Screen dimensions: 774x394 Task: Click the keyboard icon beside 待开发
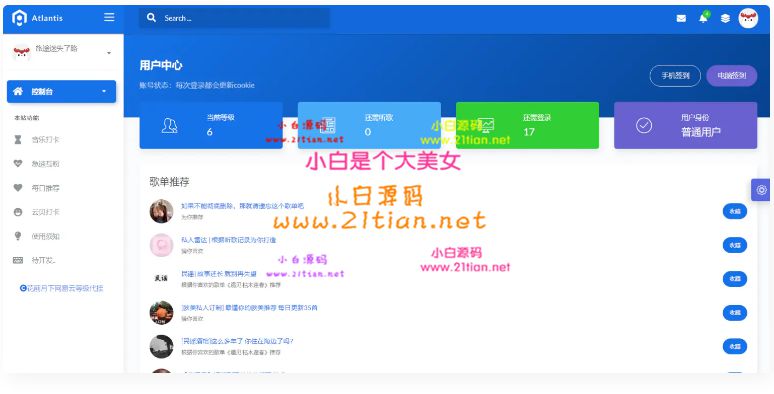pos(18,260)
